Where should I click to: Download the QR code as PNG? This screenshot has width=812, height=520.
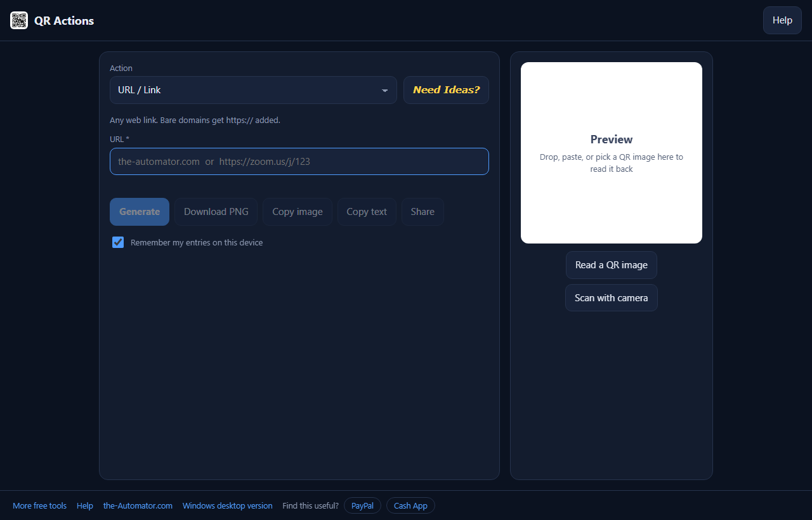216,212
